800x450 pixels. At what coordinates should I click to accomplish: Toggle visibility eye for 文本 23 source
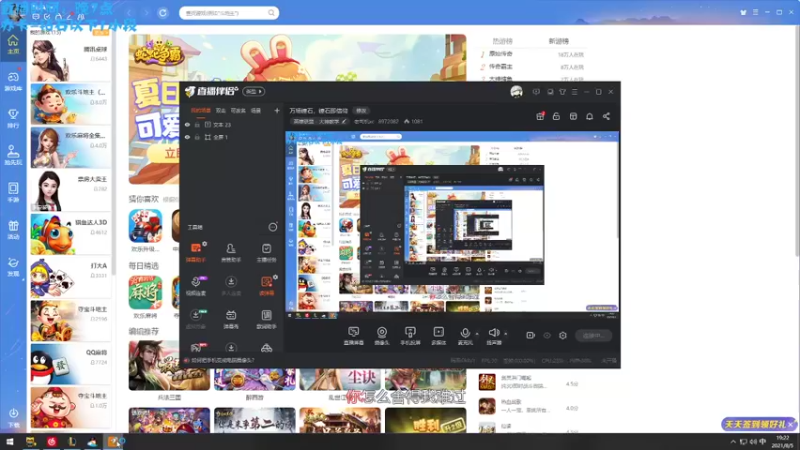coord(187,124)
